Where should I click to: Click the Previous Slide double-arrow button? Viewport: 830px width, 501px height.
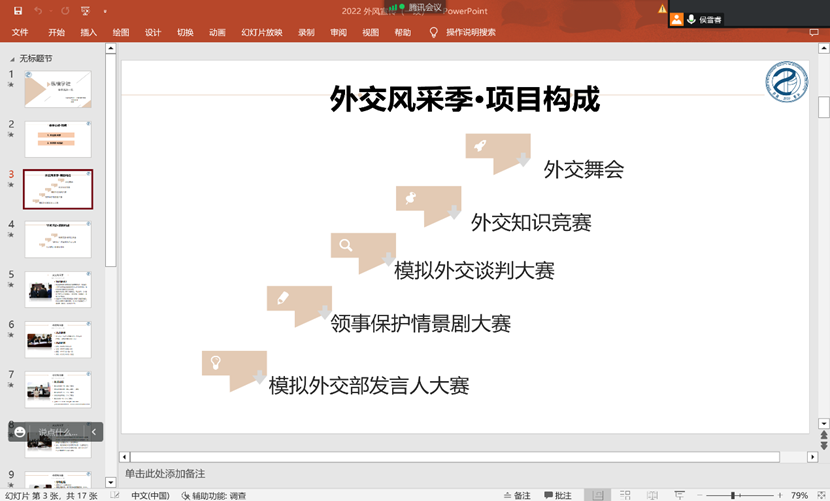824,435
